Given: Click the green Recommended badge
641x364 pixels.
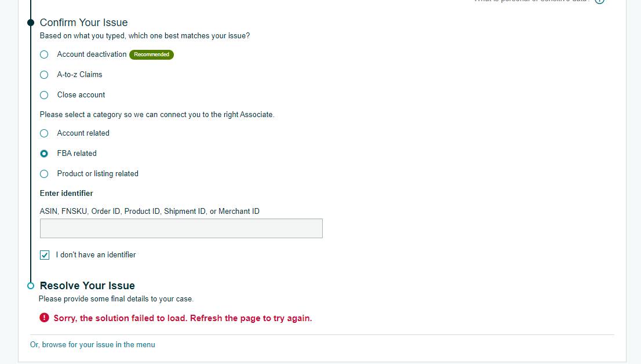Looking at the screenshot, I should tap(152, 54).
